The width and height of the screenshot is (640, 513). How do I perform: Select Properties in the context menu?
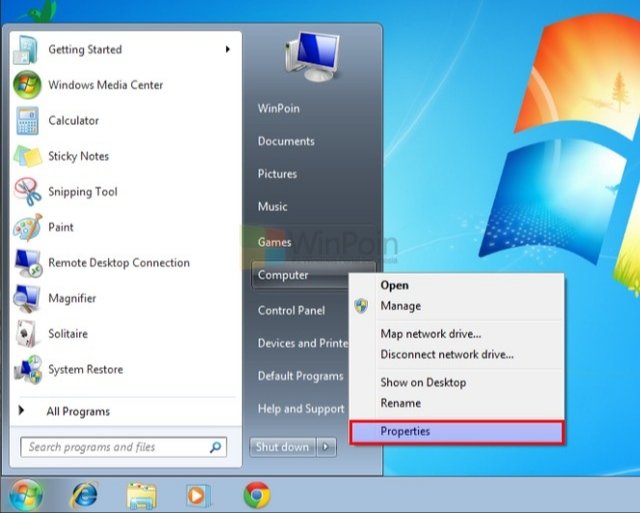[456, 431]
